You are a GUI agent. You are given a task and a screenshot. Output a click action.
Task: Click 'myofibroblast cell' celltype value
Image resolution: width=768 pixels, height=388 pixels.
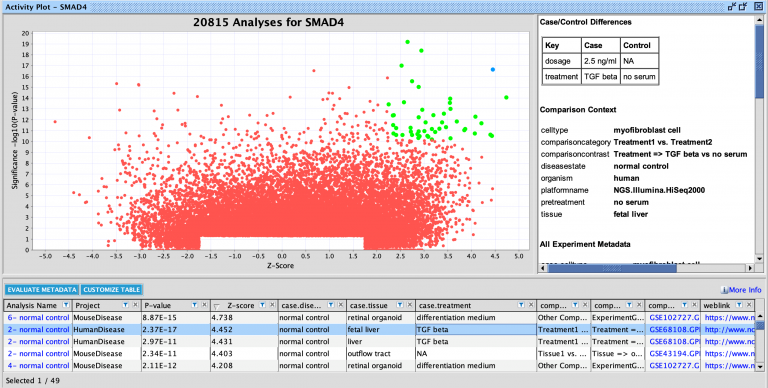click(x=647, y=130)
